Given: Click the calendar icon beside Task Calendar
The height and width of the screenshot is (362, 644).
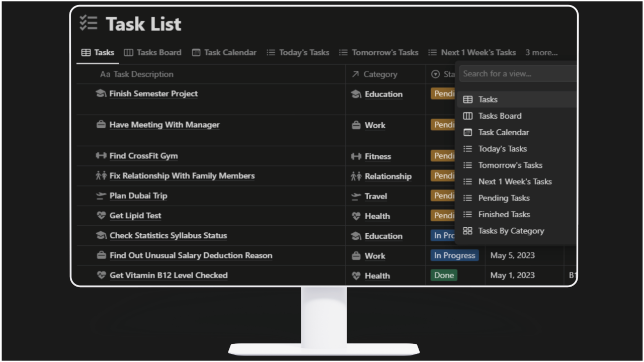Looking at the screenshot, I should click(x=195, y=52).
